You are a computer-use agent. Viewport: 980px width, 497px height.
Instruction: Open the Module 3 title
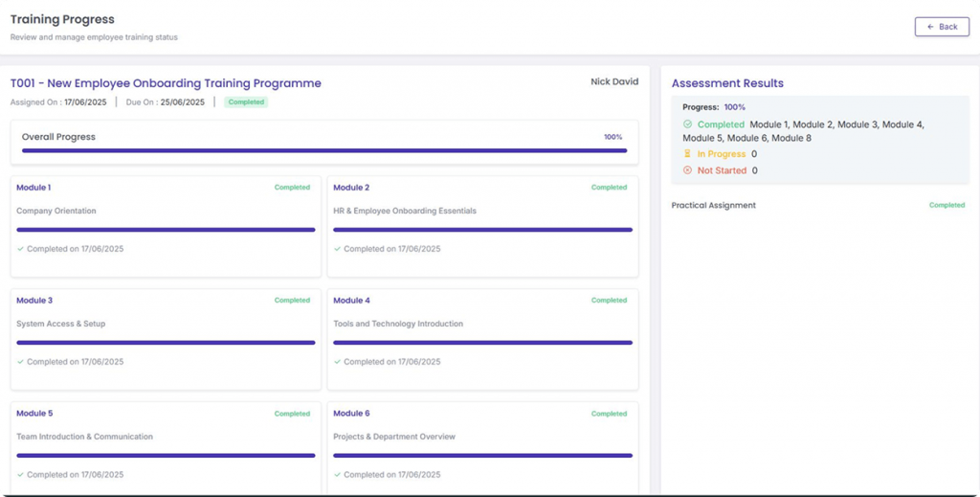pyautogui.click(x=34, y=301)
